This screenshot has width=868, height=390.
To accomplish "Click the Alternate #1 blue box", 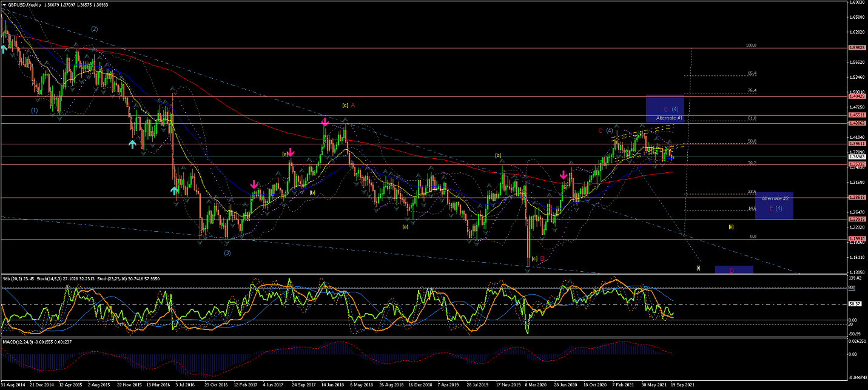I will (x=665, y=109).
